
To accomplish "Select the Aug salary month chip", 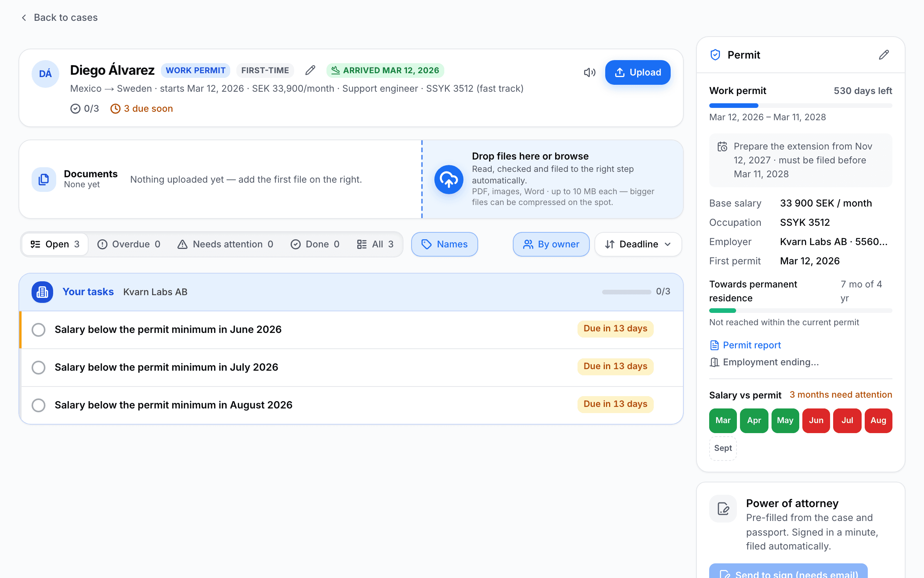I will tap(879, 421).
